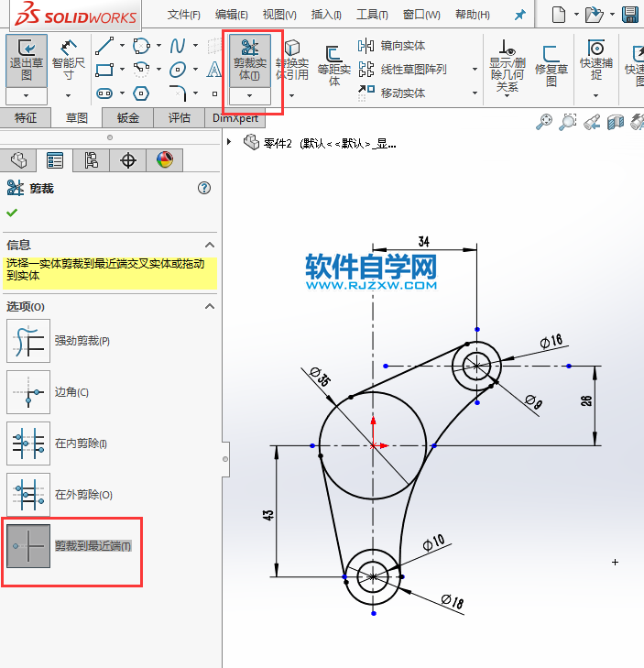Expand the 零件2 feature tree node
Screen dimensions: 644x668
point(230,142)
